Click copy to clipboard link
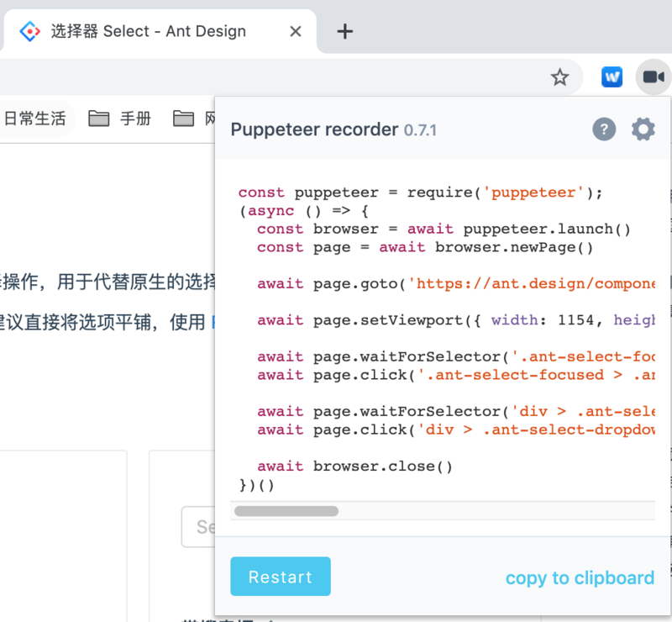Viewport: 672px width, 622px height. (580, 577)
